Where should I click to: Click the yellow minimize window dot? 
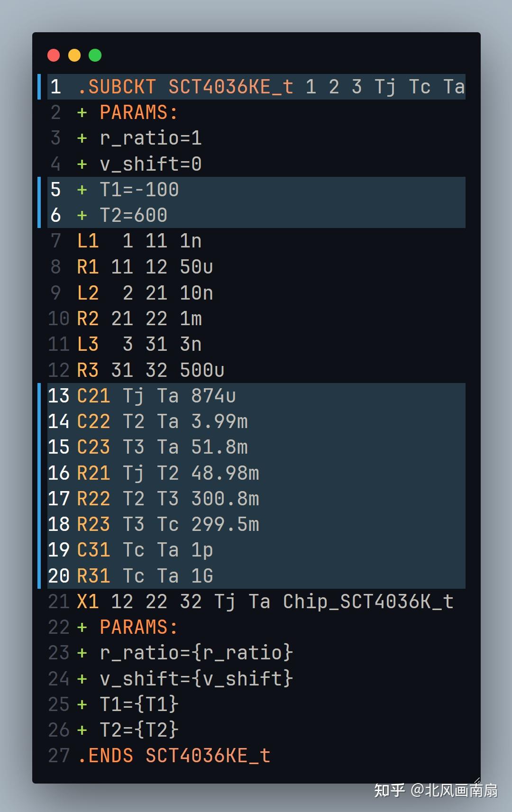[74, 55]
